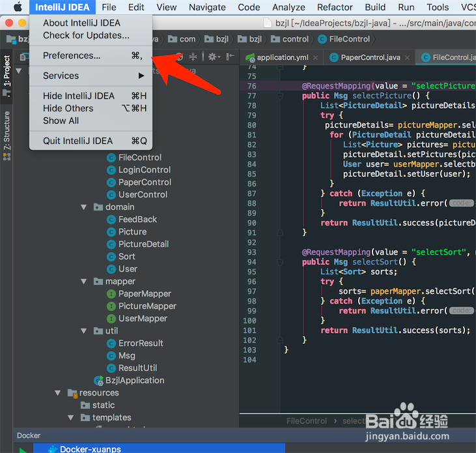The image size is (476, 453).
Task: Select the static folder
Action: (x=98, y=405)
